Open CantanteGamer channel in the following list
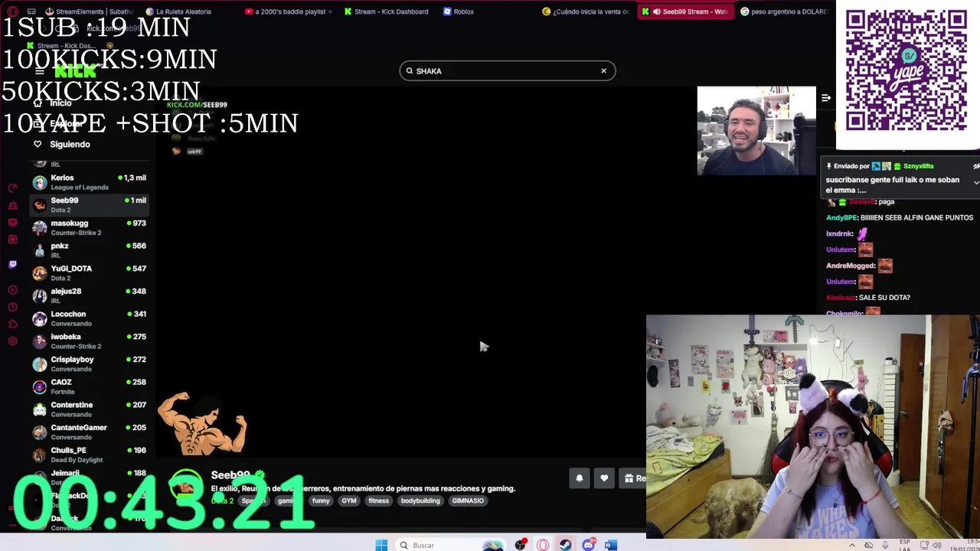The image size is (980, 551). pyautogui.click(x=89, y=432)
